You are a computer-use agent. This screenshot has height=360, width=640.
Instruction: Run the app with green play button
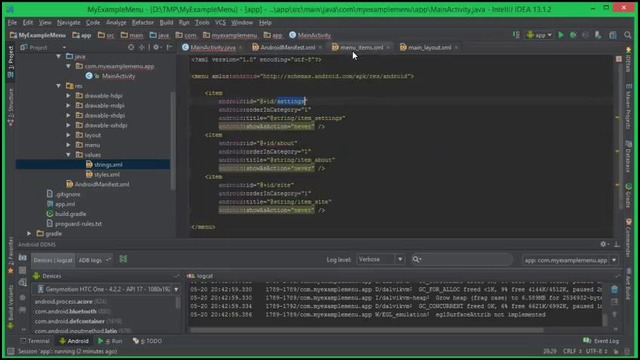pyautogui.click(x=561, y=35)
